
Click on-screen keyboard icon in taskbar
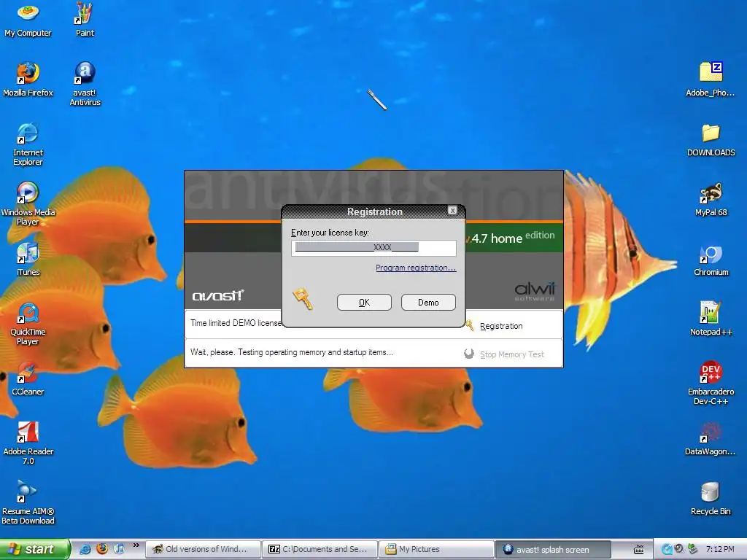pyautogui.click(x=639, y=550)
